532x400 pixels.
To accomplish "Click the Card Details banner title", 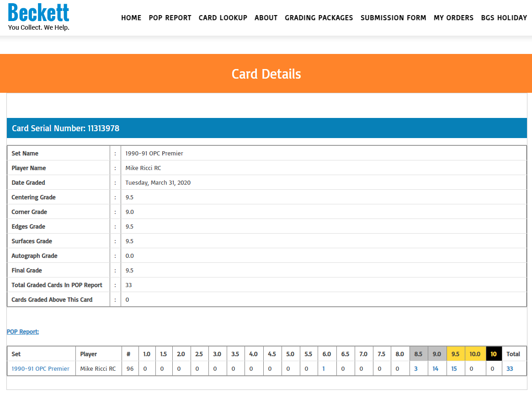I will click(266, 74).
